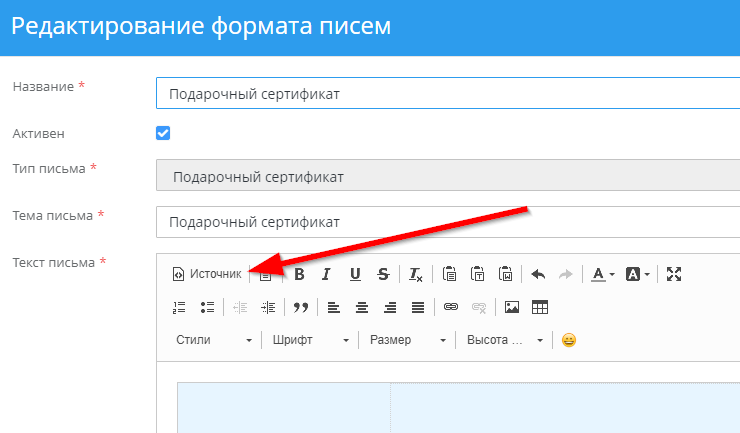740x433 pixels.
Task: Open the emoji smiley picker
Action: [569, 340]
